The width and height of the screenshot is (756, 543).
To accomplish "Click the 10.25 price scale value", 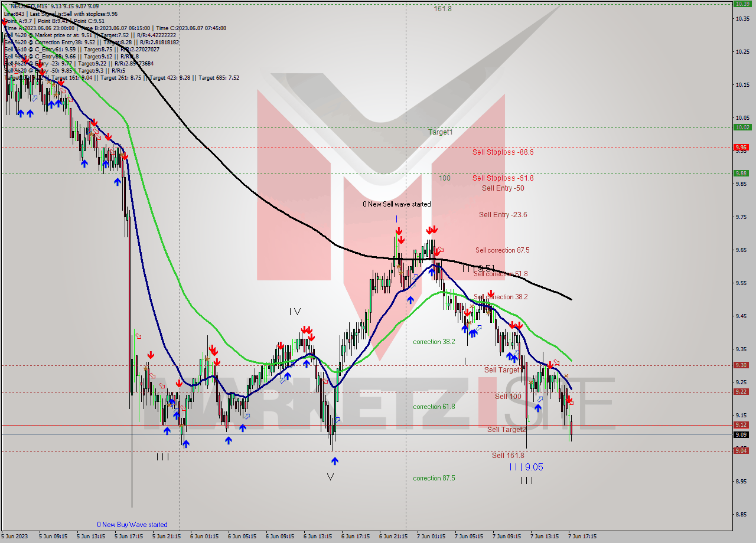I will click(743, 52).
